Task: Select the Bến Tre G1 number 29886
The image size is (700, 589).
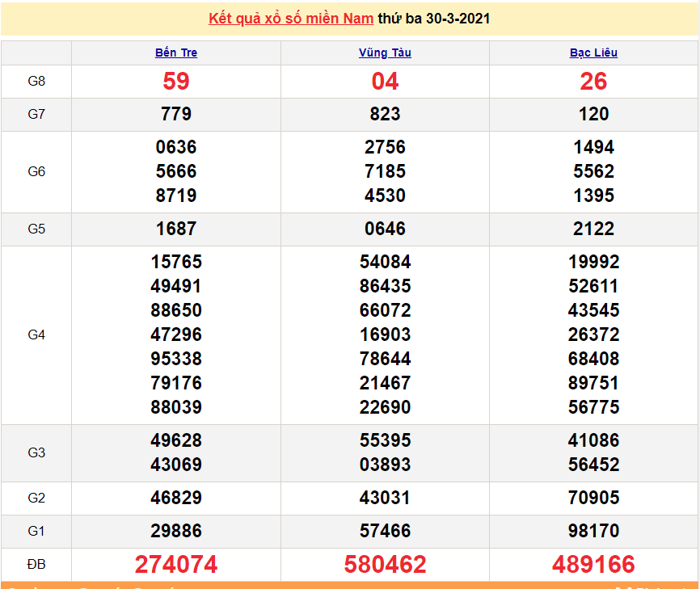Action: coord(176,531)
